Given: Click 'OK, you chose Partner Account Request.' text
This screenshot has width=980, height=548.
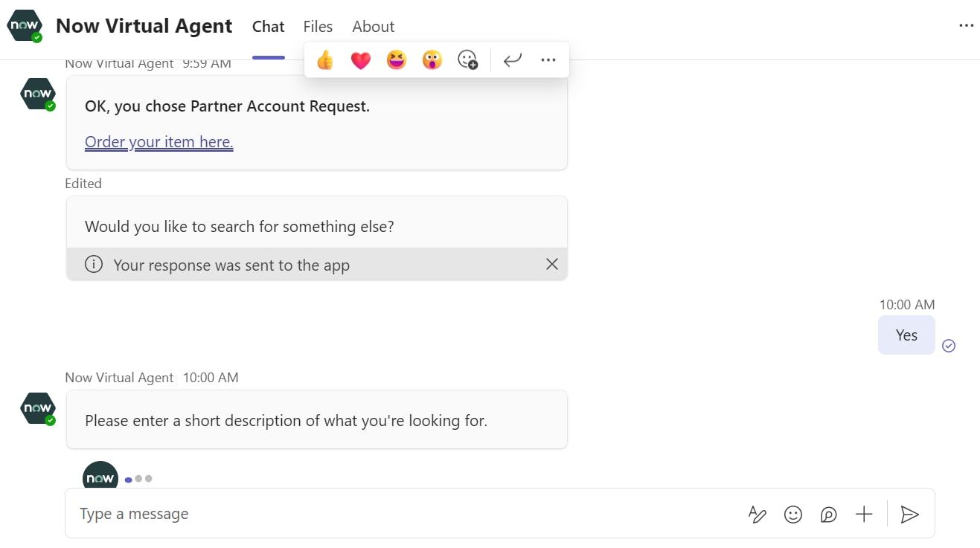Looking at the screenshot, I should coord(227,106).
